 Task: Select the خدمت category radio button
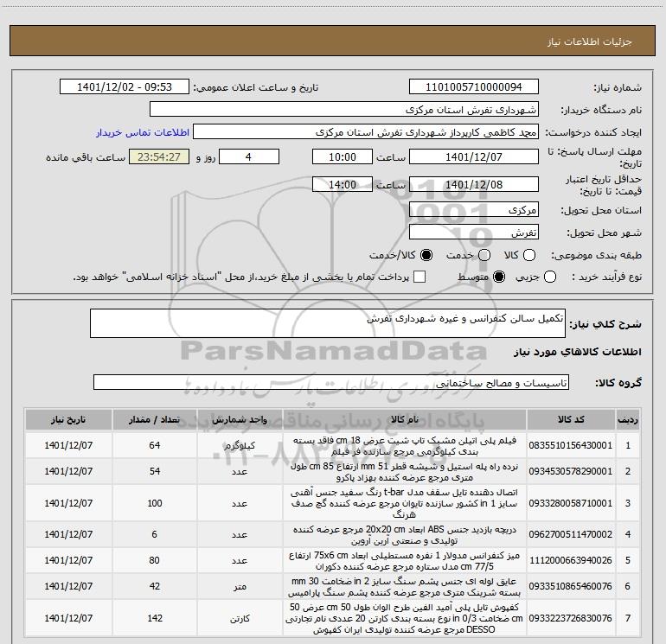pyautogui.click(x=484, y=255)
